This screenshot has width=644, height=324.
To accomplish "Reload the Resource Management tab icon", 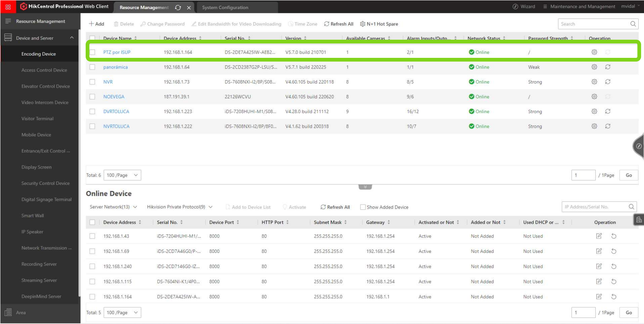I will [178, 8].
